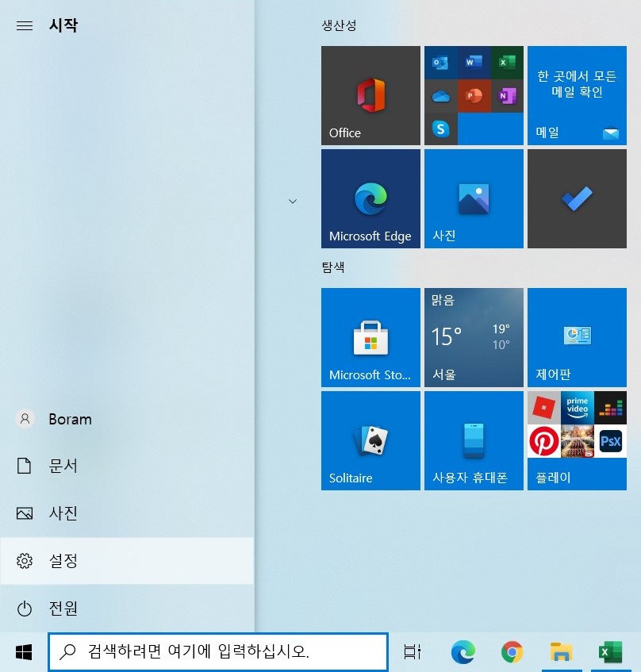Open OneDrive from the Office apps folder tile
641x672 pixels.
(x=440, y=96)
